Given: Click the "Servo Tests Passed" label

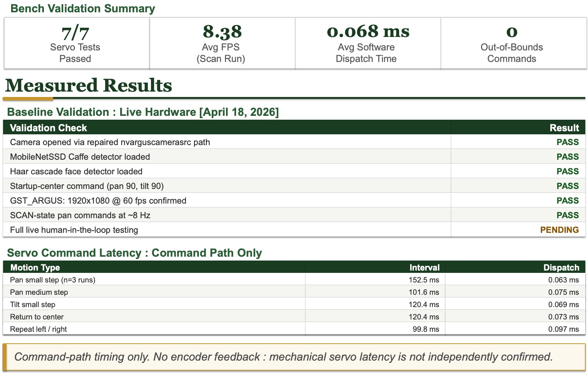Looking at the screenshot, I should coord(75,53).
